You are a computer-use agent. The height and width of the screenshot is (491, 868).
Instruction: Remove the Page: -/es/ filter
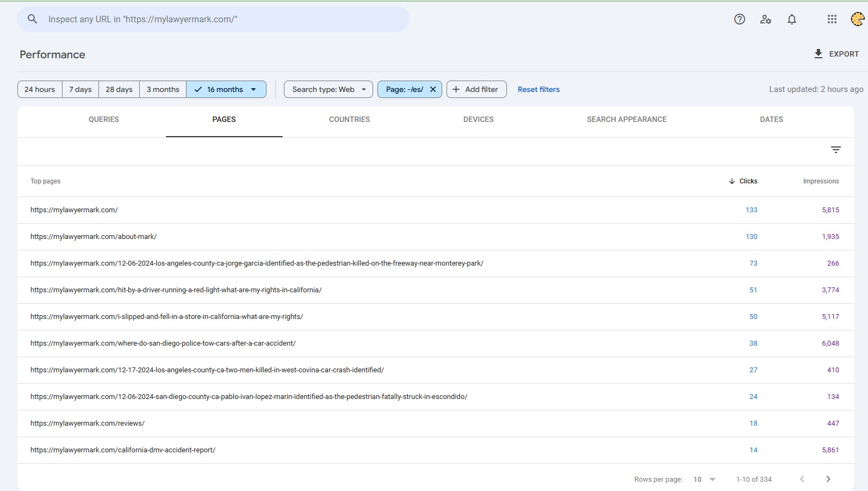pyautogui.click(x=433, y=89)
